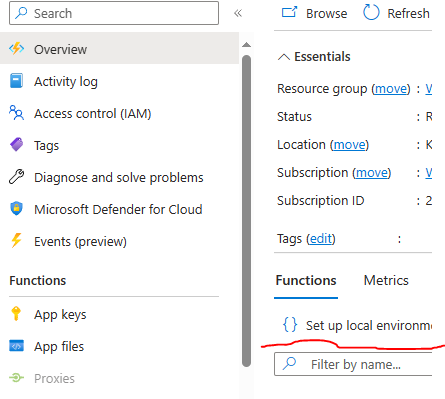
Task: Click the sidebar scroll-up arrow
Action: point(246,45)
